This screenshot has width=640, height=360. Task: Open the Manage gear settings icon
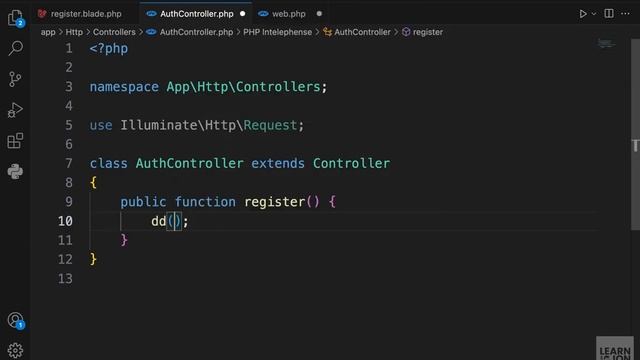15,350
